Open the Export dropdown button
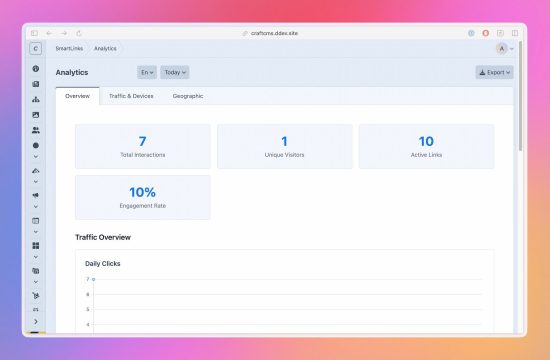550x360 pixels. coord(494,72)
